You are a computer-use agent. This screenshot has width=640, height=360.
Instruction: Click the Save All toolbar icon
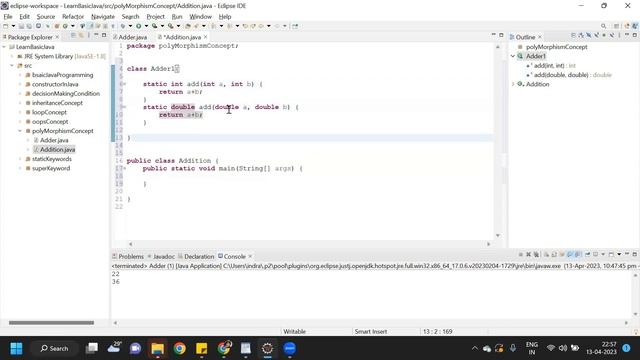tap(29, 26)
